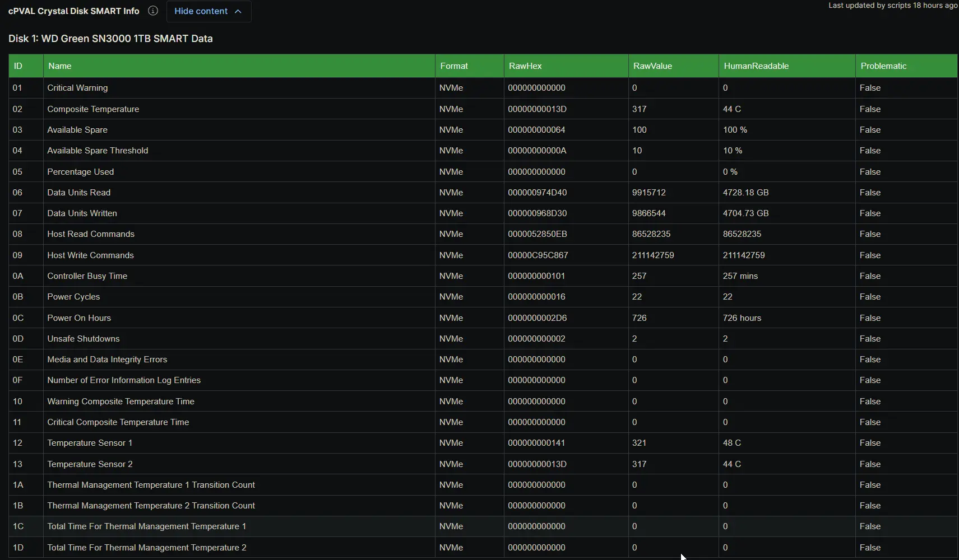Click Thermal Management Temperature 2 Transition Count
Viewport: 959px width, 560px height.
coord(151,506)
